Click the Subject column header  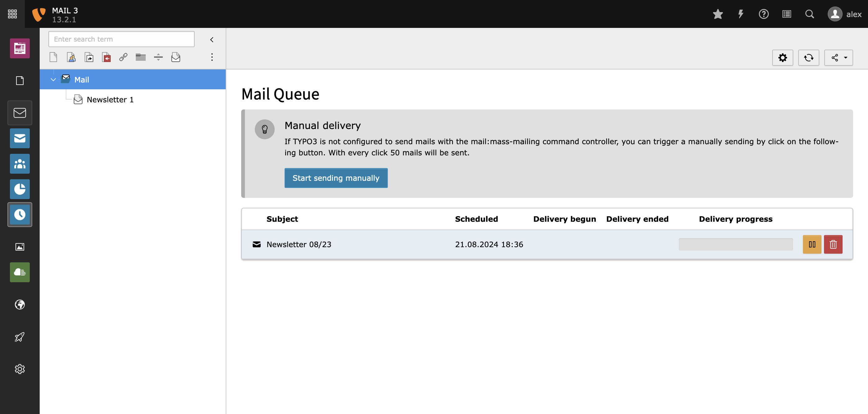(282, 219)
